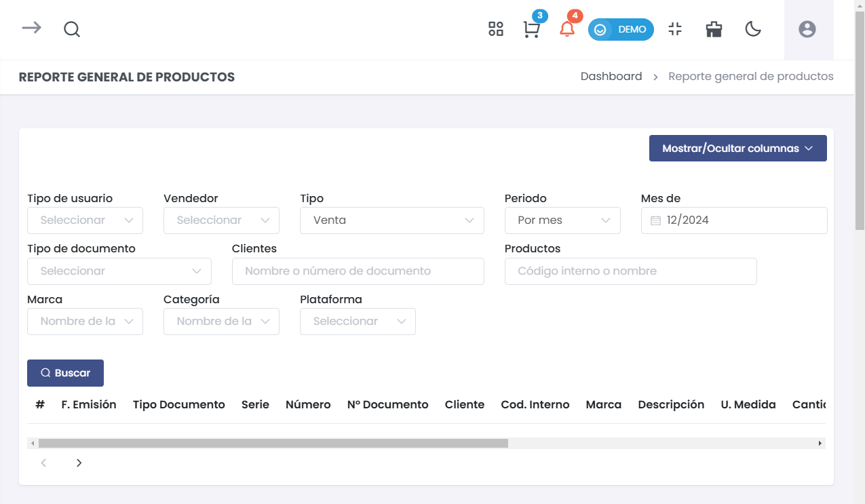Click the Descripción column header
This screenshot has height=504, width=865.
671,404
